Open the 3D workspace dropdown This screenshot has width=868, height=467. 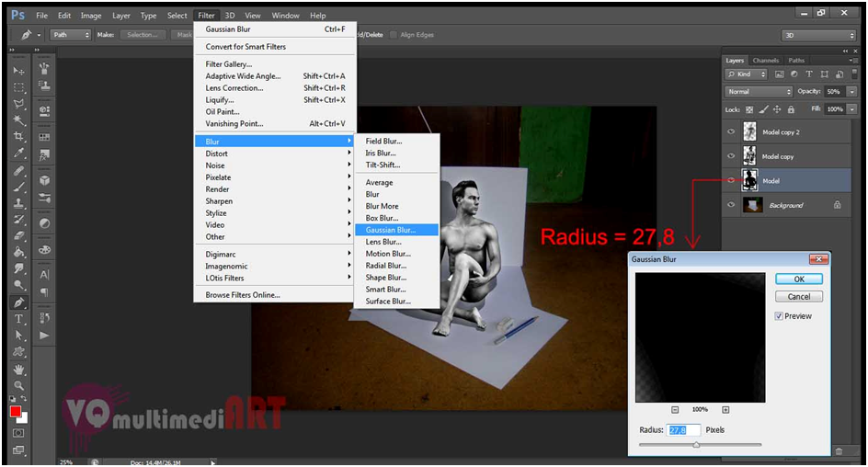[818, 36]
